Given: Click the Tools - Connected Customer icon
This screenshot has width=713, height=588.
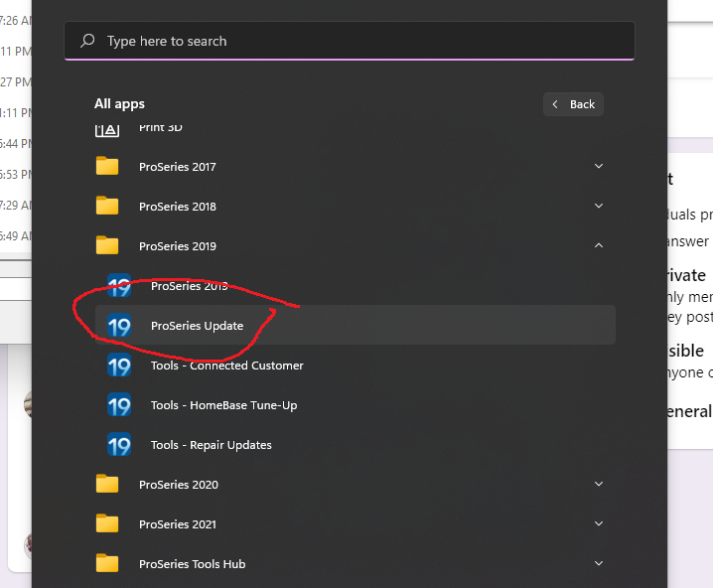Looking at the screenshot, I should (x=119, y=366).
